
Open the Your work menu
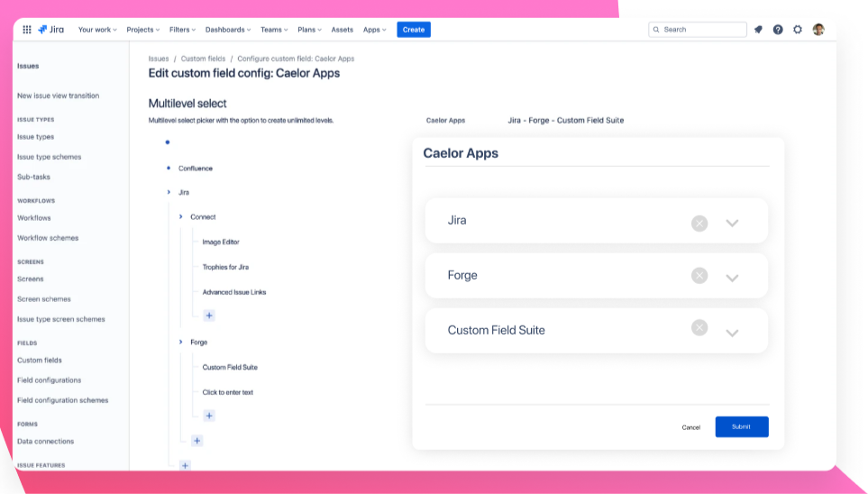click(x=97, y=30)
